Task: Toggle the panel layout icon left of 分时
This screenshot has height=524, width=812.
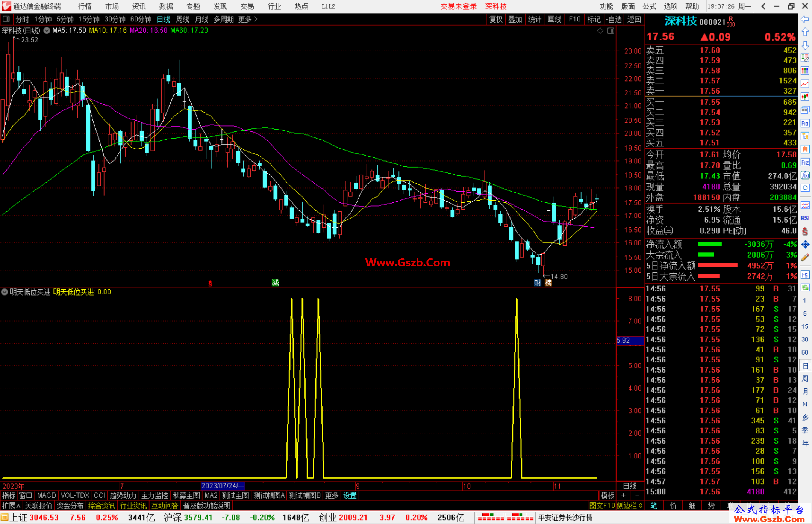Action: [x=6, y=19]
